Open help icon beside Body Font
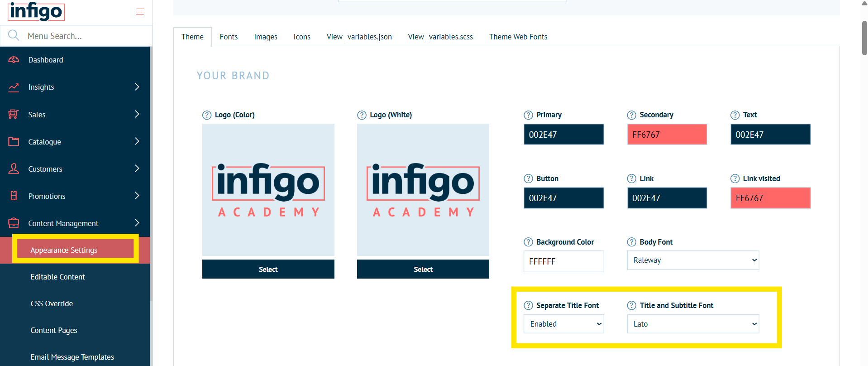The image size is (868, 366). click(x=632, y=242)
